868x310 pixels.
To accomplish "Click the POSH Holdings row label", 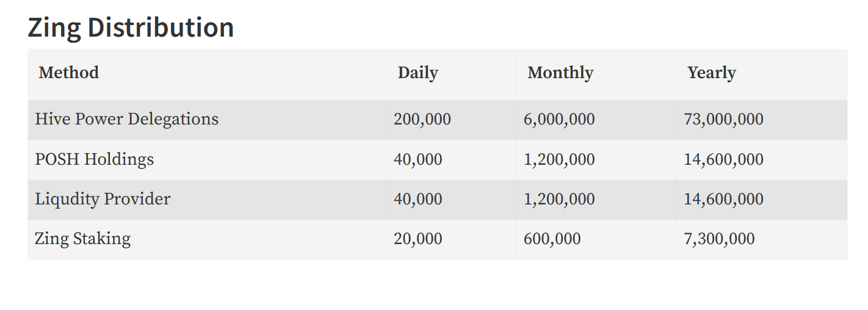I will (95, 159).
